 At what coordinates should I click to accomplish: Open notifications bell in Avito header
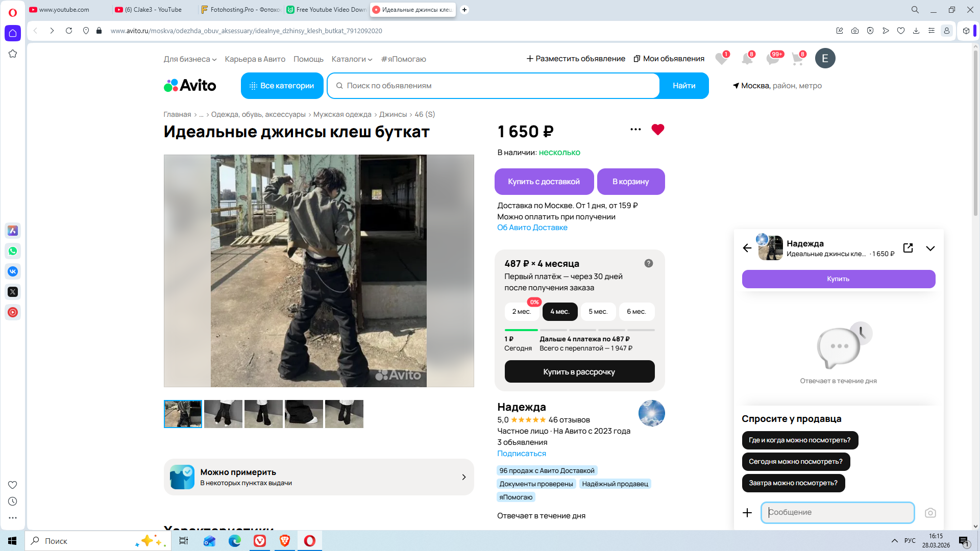[747, 59]
